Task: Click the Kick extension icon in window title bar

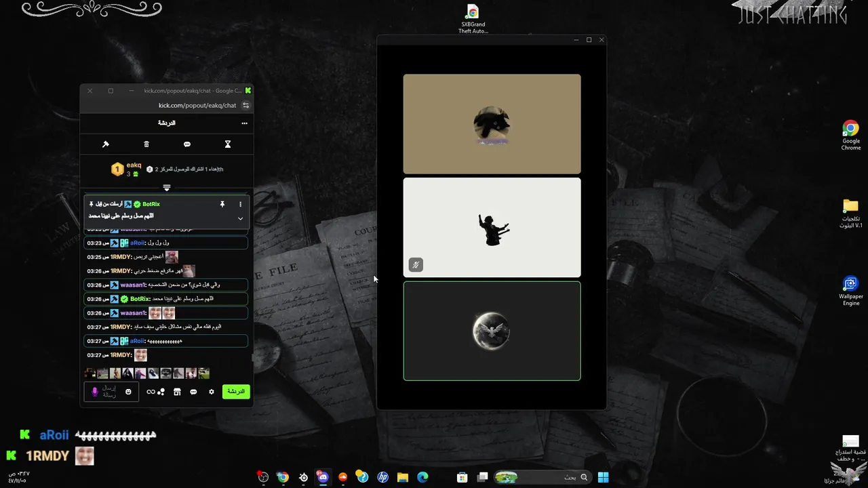Action: tap(248, 90)
